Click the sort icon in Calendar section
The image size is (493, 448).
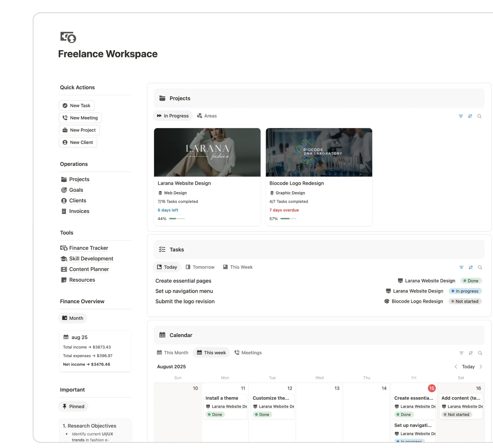point(471,353)
